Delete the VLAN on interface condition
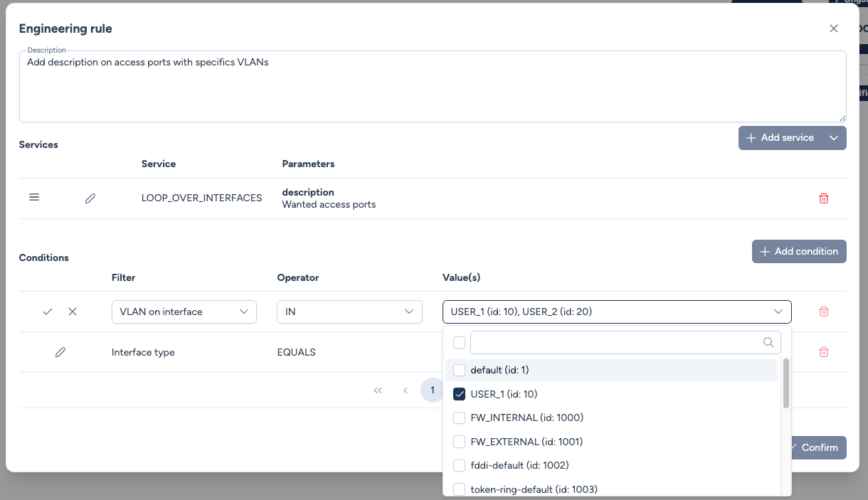Screen dimensions: 868x500 (x=824, y=312)
